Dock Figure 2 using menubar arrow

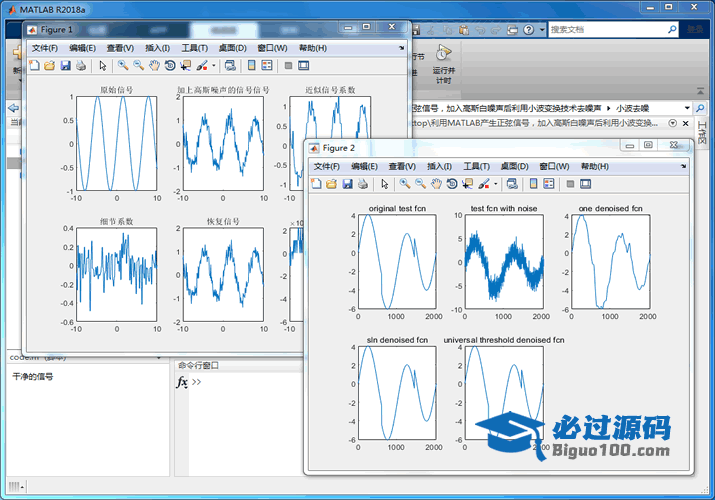(684, 166)
